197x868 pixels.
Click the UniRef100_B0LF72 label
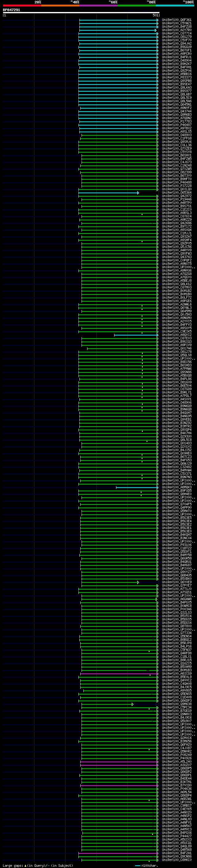176,298
